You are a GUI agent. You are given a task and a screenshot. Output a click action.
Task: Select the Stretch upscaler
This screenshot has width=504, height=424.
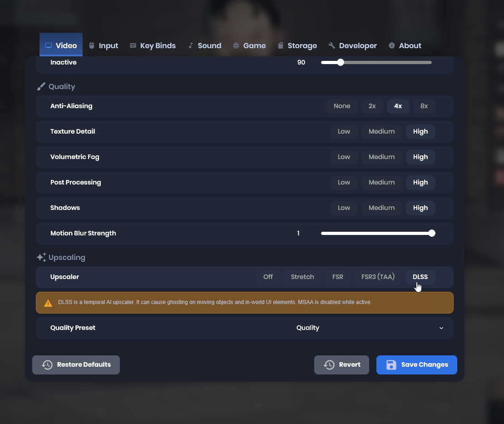tap(302, 277)
